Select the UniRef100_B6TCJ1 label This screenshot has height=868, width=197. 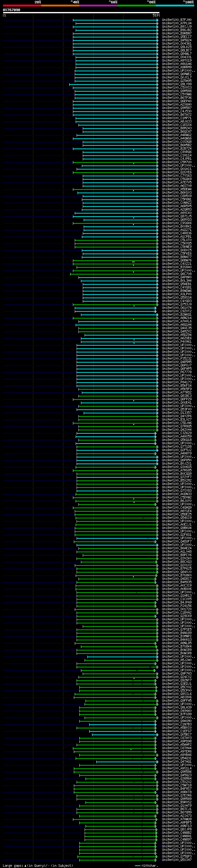pyautogui.click(x=177, y=809)
